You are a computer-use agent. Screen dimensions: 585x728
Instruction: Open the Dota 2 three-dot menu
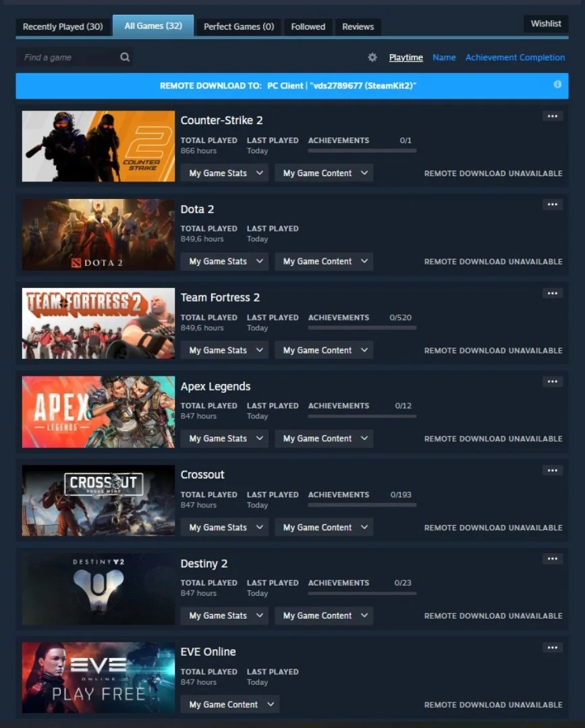click(x=553, y=204)
